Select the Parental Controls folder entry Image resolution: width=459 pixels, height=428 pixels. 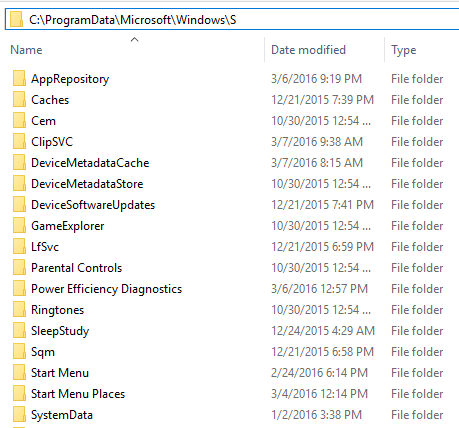point(77,268)
